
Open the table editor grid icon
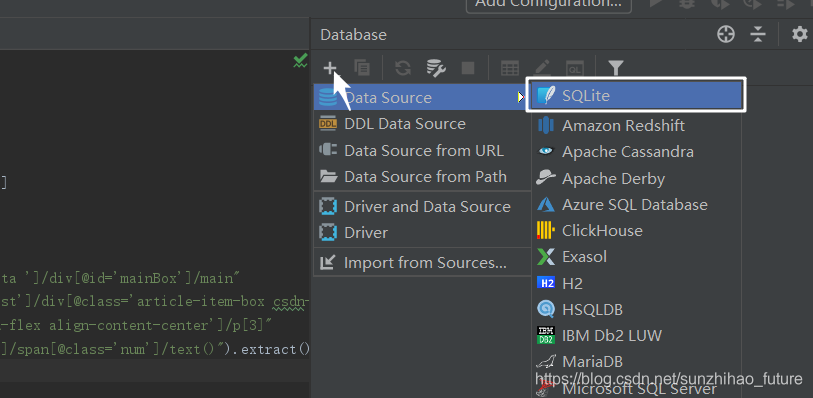[x=510, y=68]
